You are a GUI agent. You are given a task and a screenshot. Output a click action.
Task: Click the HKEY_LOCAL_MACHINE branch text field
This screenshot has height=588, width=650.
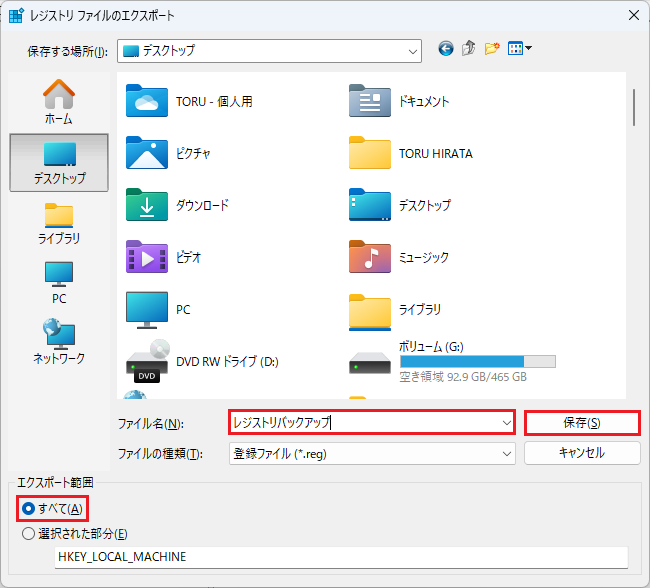[x=341, y=557]
